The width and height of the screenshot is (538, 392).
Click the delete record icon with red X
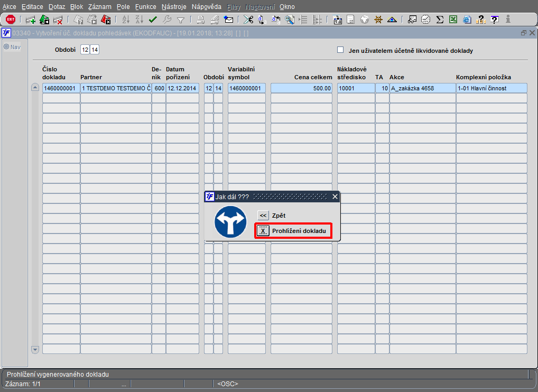(58, 20)
